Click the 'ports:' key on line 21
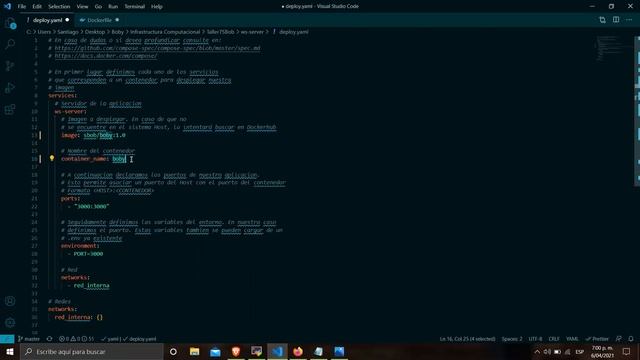Screen dimensions: 640x360 click(x=70, y=198)
